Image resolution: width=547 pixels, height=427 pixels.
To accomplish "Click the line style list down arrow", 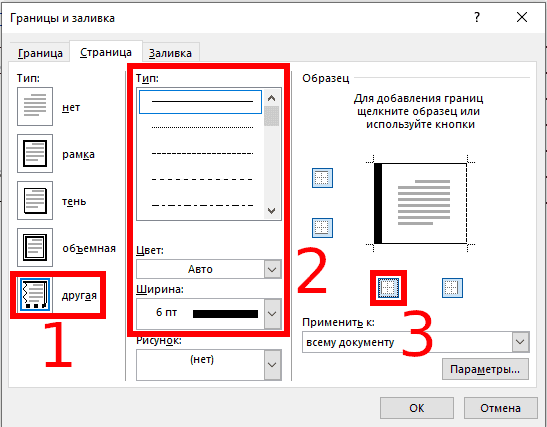I will 272,211.
